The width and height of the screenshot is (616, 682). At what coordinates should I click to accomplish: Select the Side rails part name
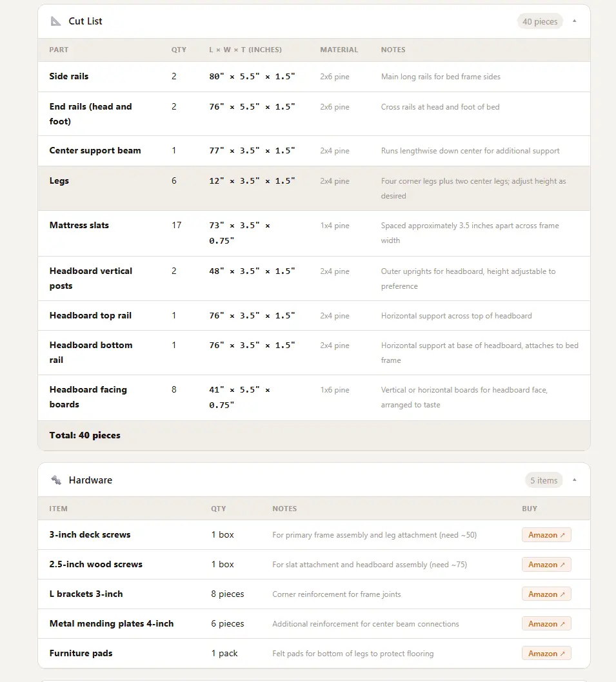[x=69, y=76]
